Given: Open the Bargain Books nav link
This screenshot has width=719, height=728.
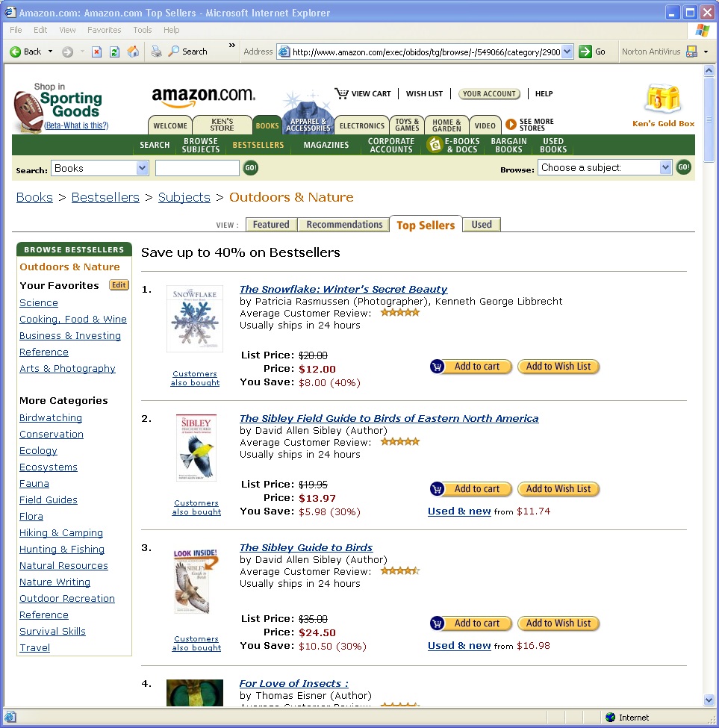Looking at the screenshot, I should (x=508, y=145).
